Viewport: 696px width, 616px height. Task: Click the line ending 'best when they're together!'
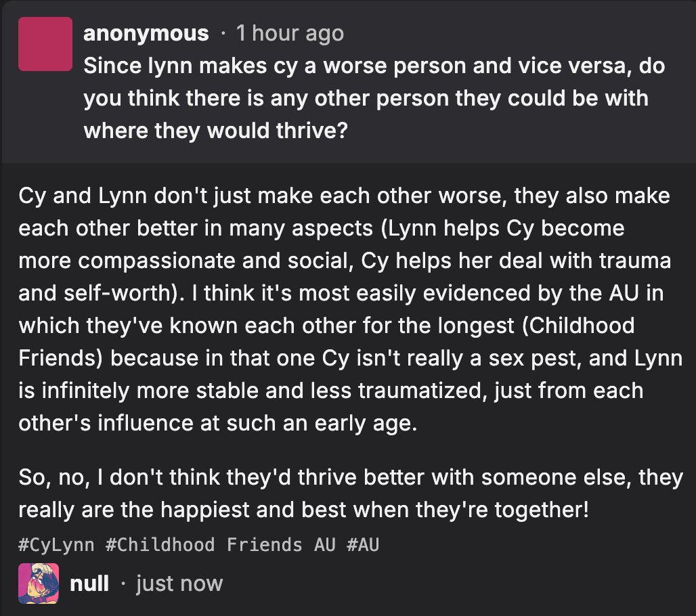[303, 510]
